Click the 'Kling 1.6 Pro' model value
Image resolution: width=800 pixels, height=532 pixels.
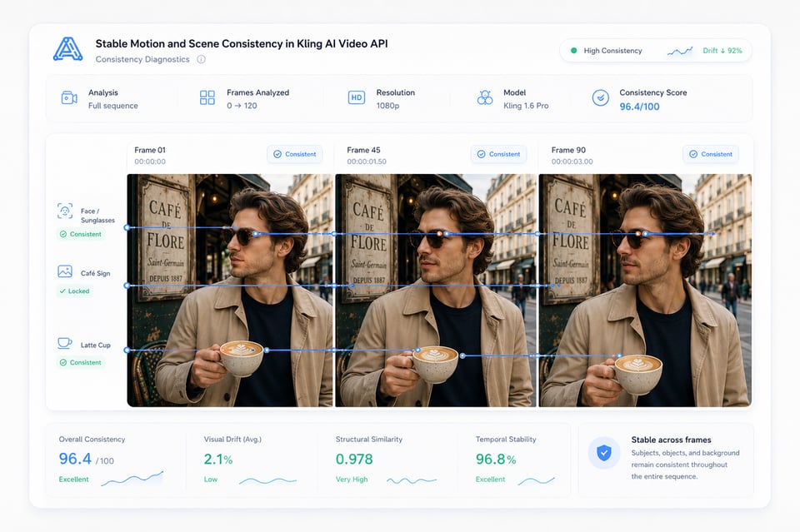pyautogui.click(x=526, y=106)
